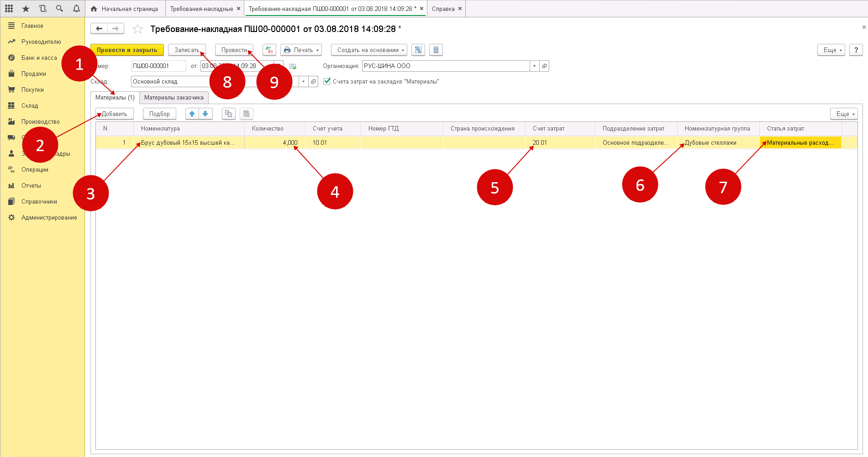Toggle "Счета затрат на закладке Материалы" checkbox

pyautogui.click(x=327, y=81)
